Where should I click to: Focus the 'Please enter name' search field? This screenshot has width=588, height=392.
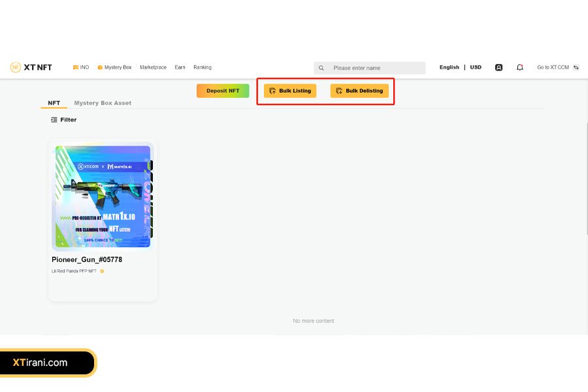376,68
